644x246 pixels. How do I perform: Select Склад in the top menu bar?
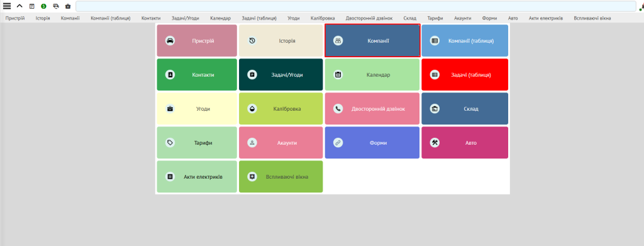tap(410, 18)
